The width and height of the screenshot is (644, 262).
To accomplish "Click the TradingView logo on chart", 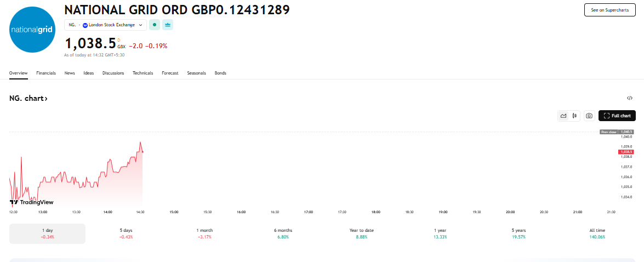I will point(32,202).
